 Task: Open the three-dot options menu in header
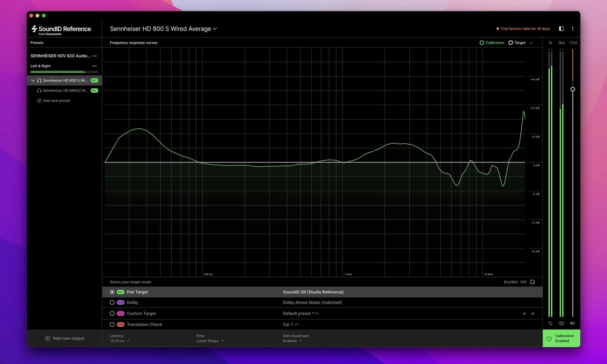[x=573, y=29]
